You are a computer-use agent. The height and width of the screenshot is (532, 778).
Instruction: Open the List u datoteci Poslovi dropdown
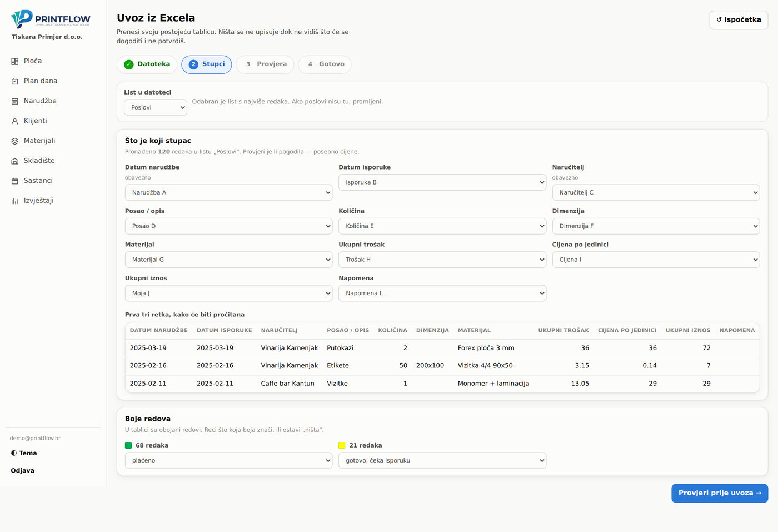[156, 107]
